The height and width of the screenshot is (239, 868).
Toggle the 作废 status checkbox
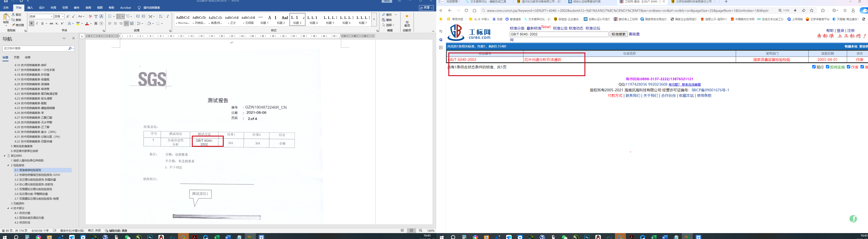pyautogui.click(x=848, y=67)
